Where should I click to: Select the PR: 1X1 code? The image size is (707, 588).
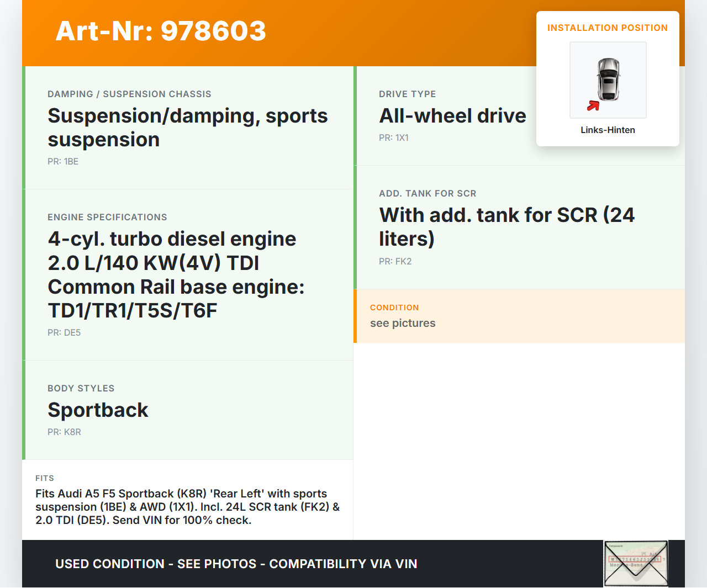point(394,137)
